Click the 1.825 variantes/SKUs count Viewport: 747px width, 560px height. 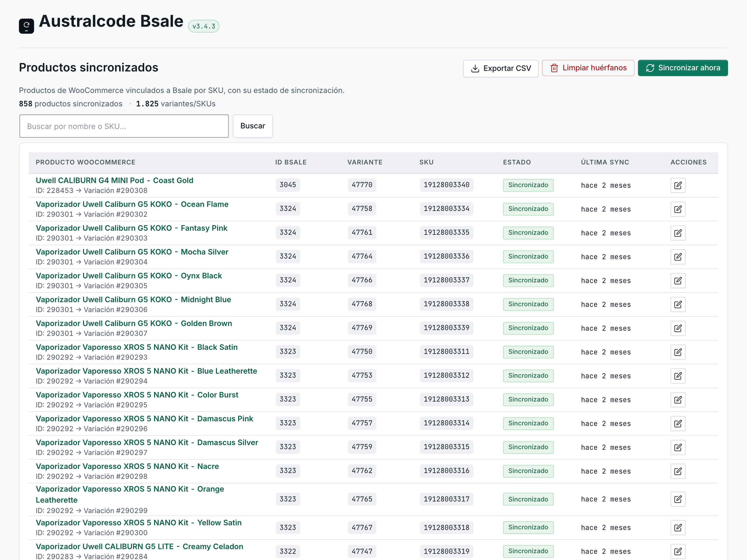[x=176, y=104]
